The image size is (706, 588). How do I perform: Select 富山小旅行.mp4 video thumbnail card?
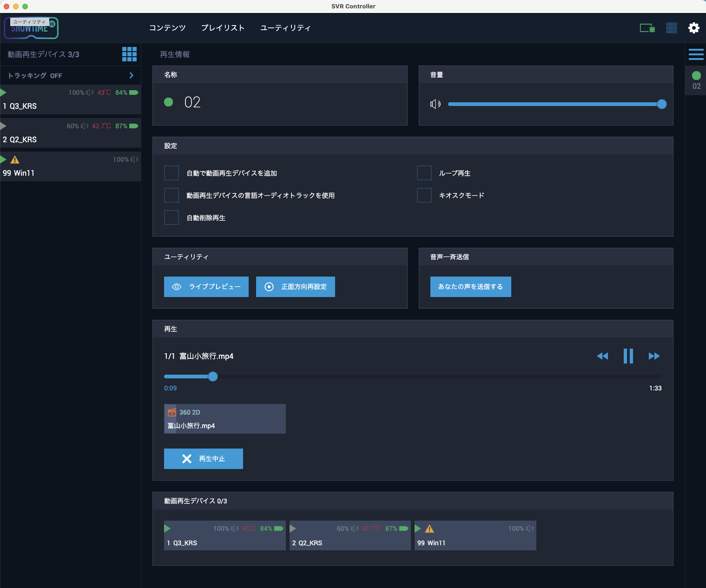click(225, 419)
